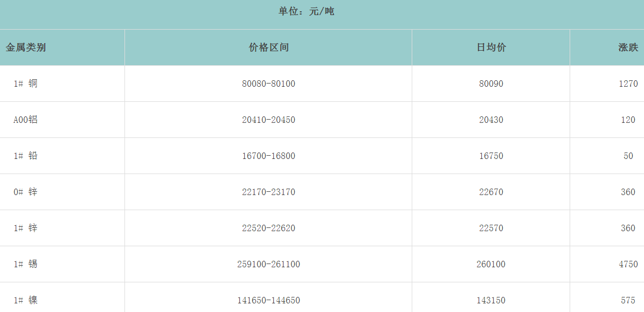Select the tin change value 4750
Image resolution: width=644 pixels, height=312 pixels.
[628, 264]
